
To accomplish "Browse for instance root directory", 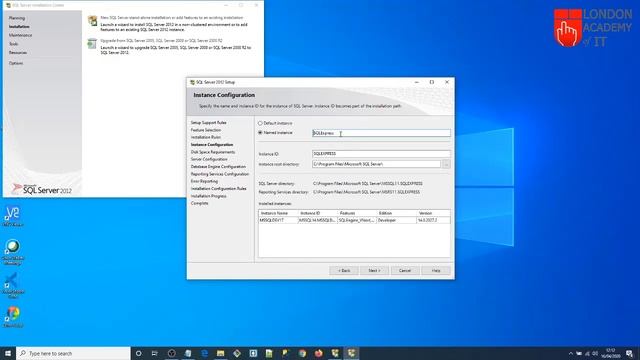I will coord(447,164).
